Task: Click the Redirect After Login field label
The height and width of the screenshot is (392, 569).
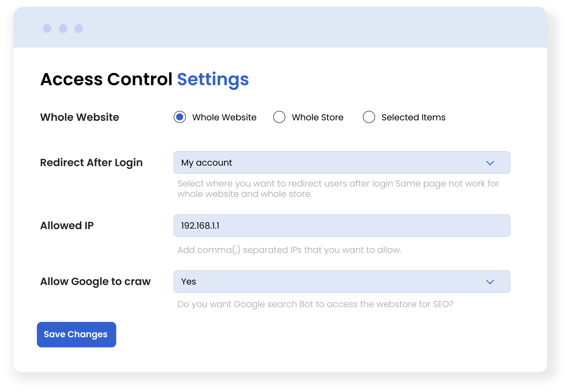Action: pyautogui.click(x=91, y=163)
